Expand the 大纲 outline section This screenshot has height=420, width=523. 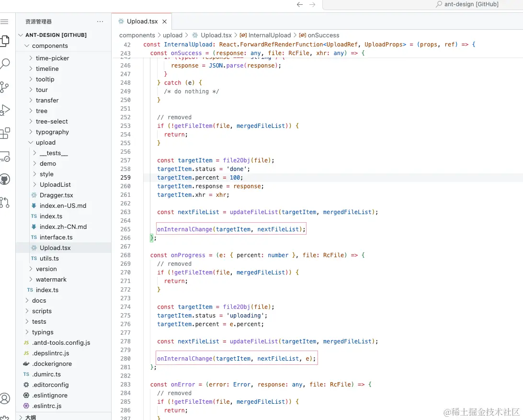(63, 417)
